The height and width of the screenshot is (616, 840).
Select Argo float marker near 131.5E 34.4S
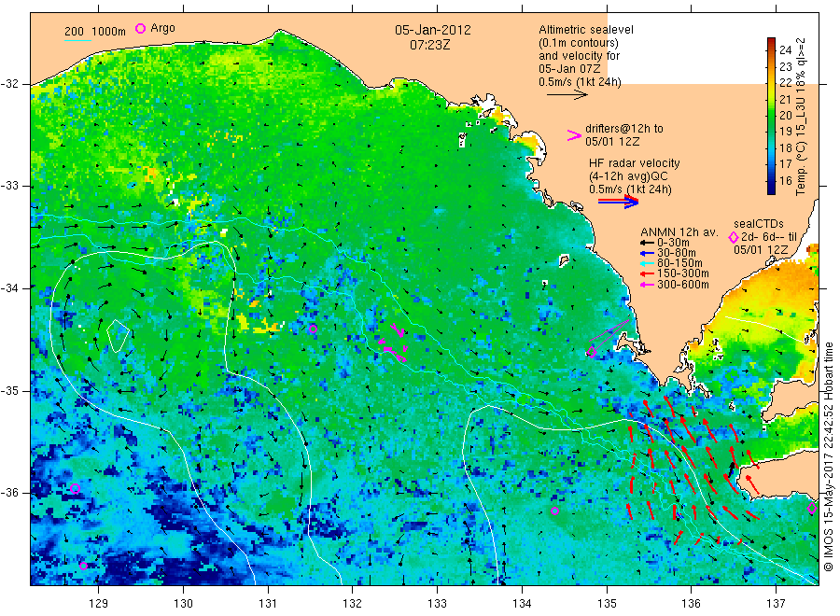tap(313, 329)
